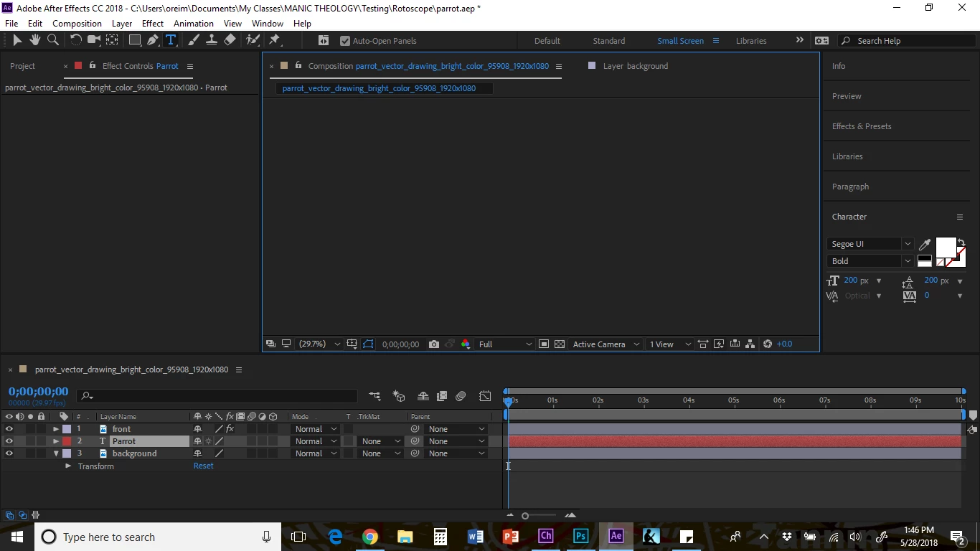Toggle the Auto-Open Panels checkbox

[x=345, y=41]
